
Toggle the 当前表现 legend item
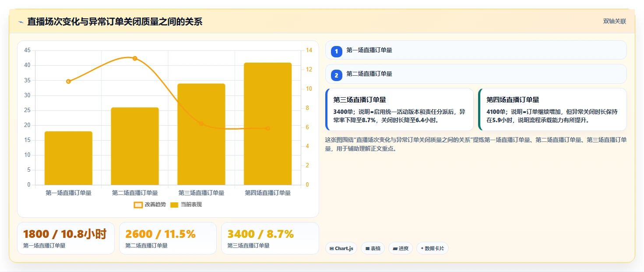point(186,205)
